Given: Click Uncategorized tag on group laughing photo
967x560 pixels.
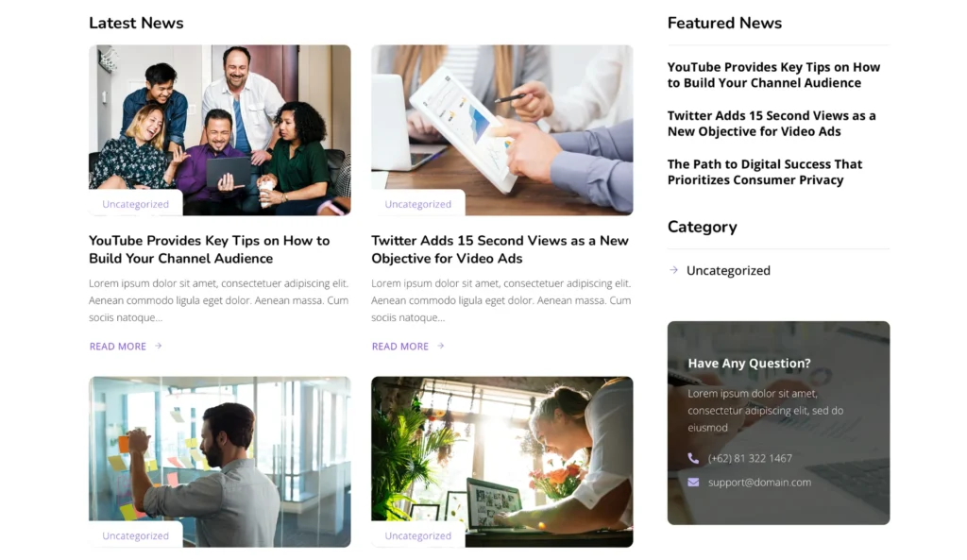Looking at the screenshot, I should tap(136, 204).
